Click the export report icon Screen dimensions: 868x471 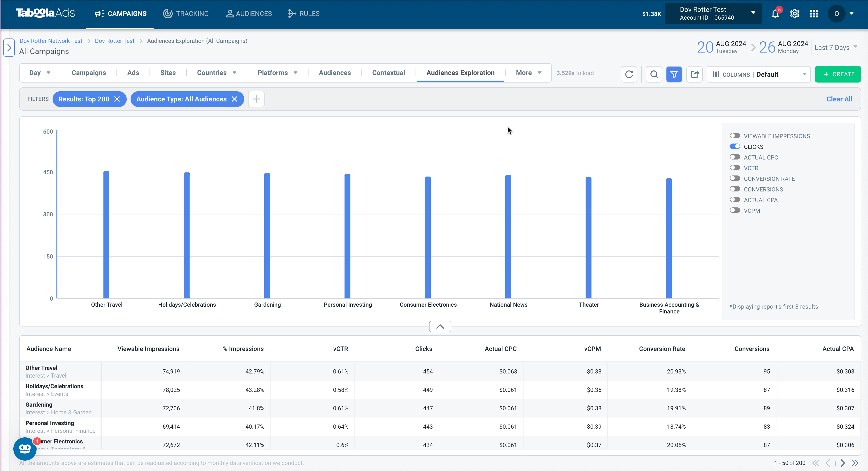pos(695,74)
